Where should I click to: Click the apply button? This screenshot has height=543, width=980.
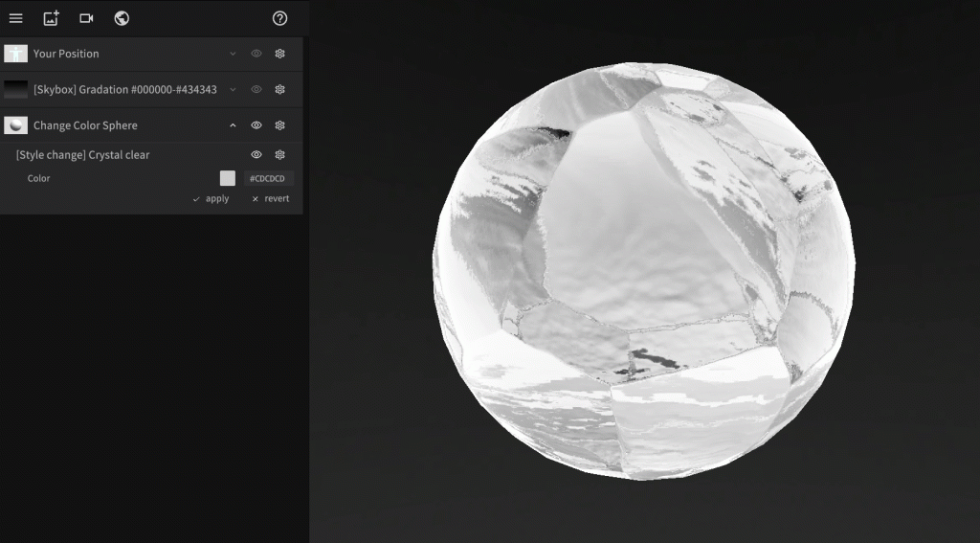tap(212, 199)
